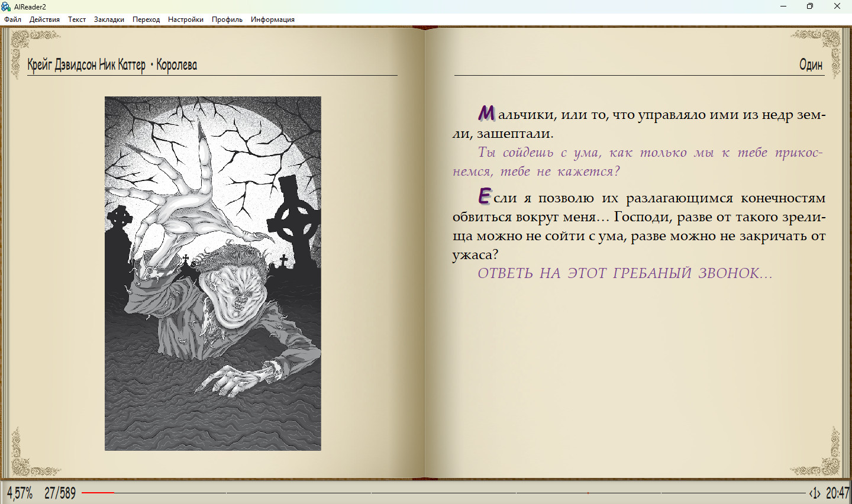
Task: Click the 20:47 clock in status bar
Action: [838, 493]
